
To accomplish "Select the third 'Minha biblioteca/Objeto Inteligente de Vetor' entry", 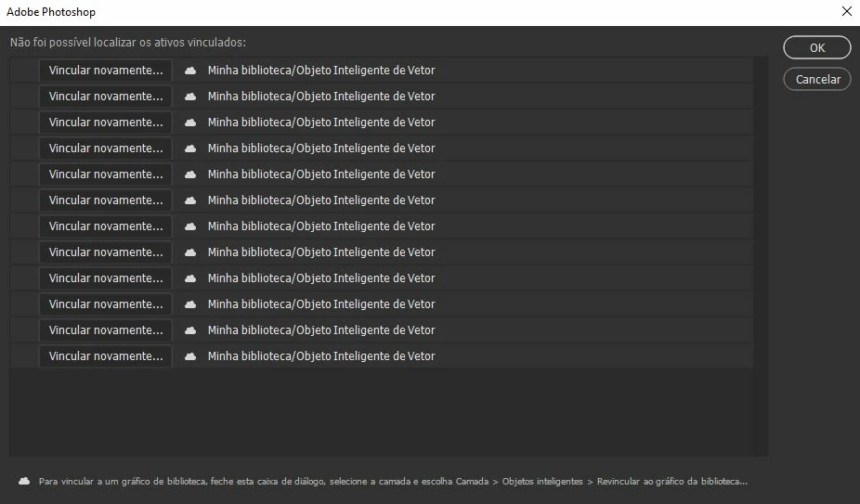I will [321, 123].
